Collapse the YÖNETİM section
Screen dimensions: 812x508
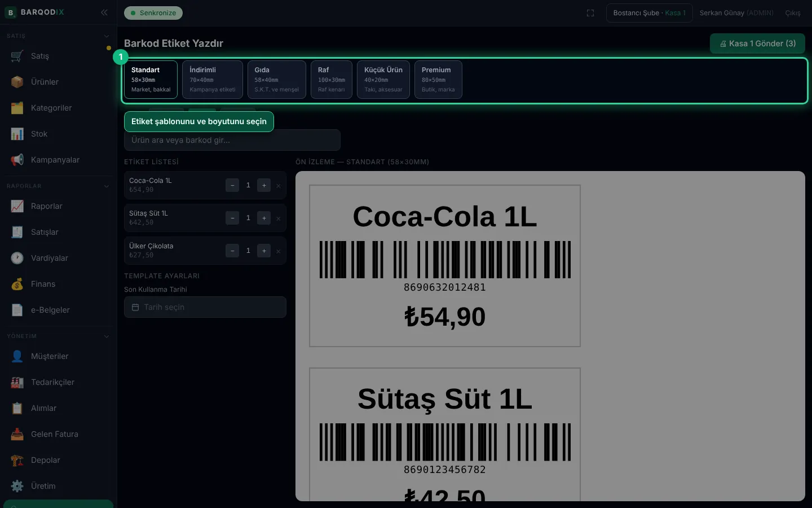107,336
